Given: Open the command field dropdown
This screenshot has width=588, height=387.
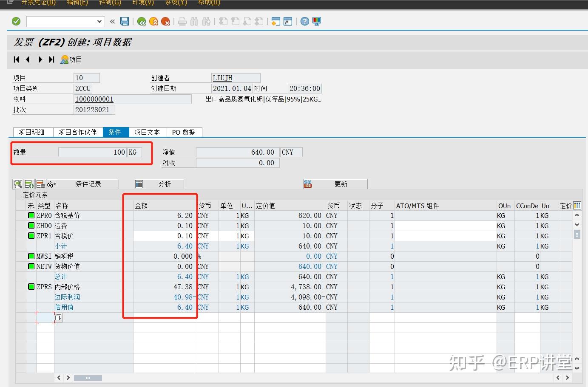Looking at the screenshot, I should point(99,21).
